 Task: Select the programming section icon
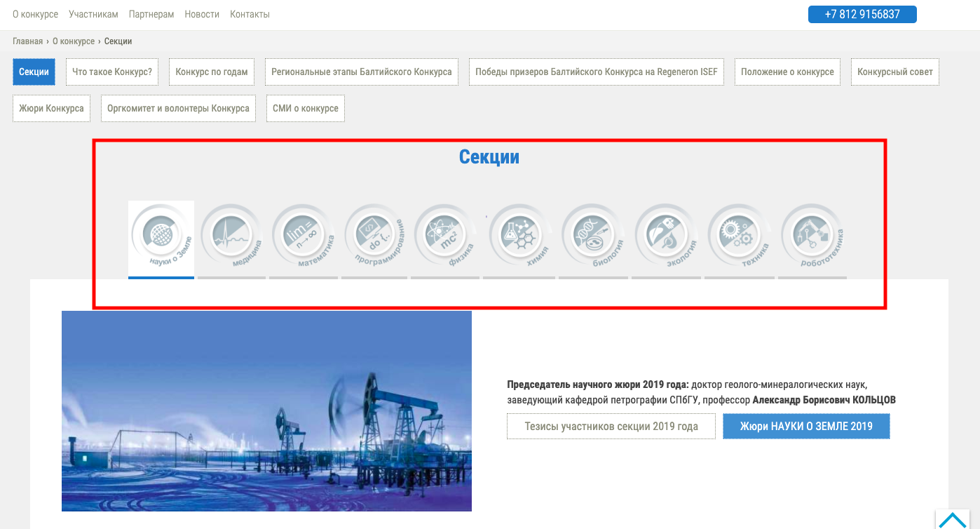375,237
